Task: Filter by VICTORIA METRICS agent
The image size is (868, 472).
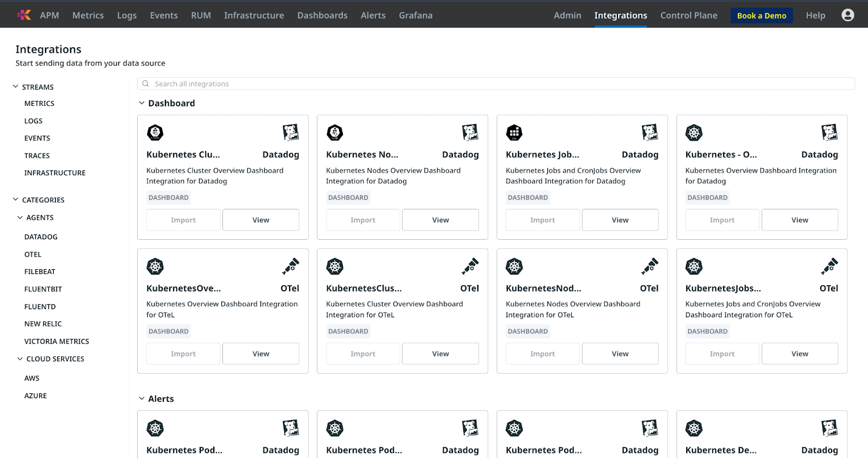Action: 56,341
